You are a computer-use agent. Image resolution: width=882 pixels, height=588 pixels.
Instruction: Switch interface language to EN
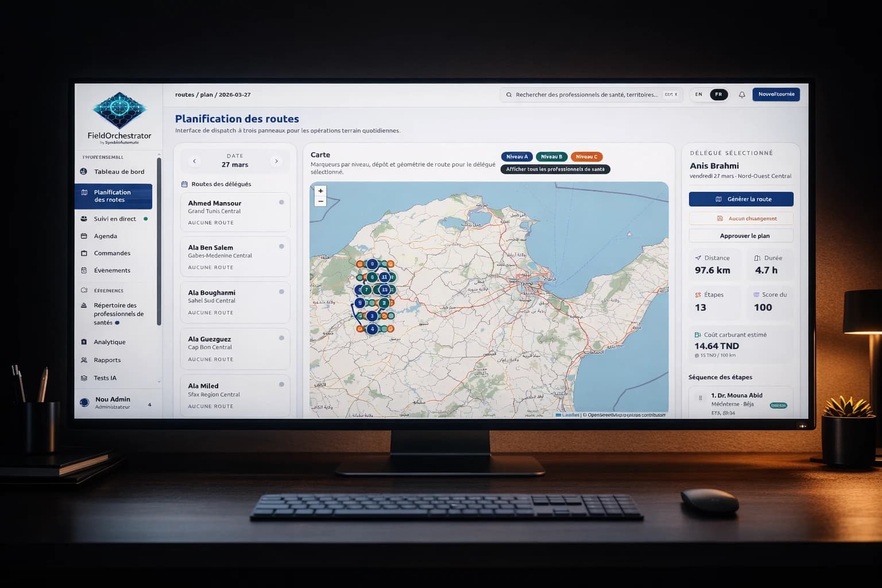(698, 94)
